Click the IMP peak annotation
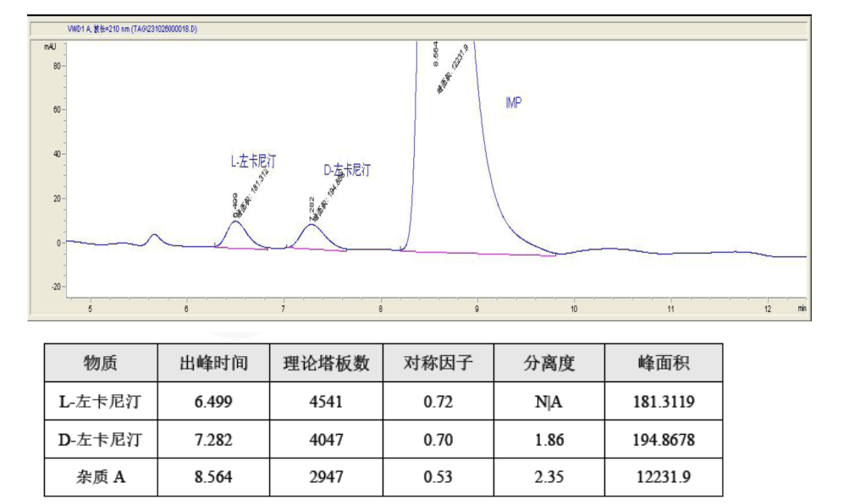849x504 pixels. tap(513, 103)
